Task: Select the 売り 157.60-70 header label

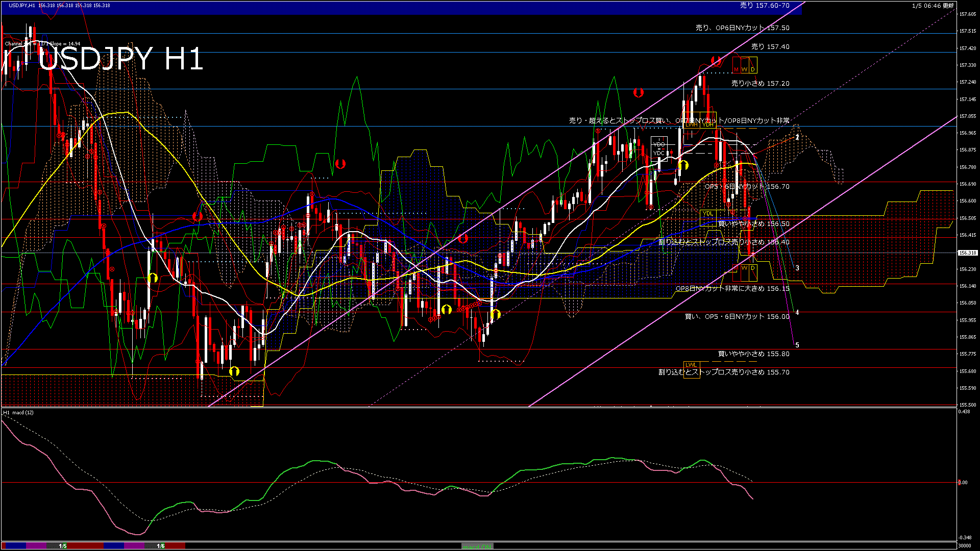Action: [x=764, y=6]
